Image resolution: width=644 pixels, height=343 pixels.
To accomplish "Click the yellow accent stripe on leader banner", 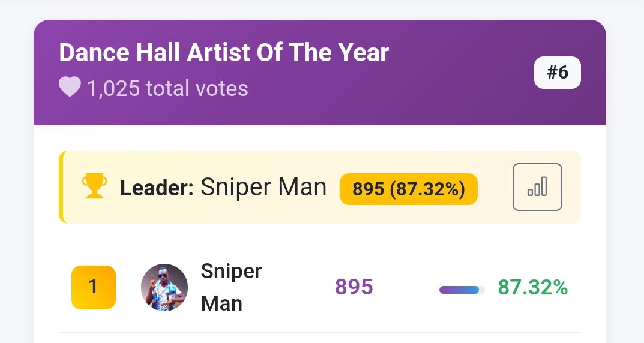I will [61, 187].
